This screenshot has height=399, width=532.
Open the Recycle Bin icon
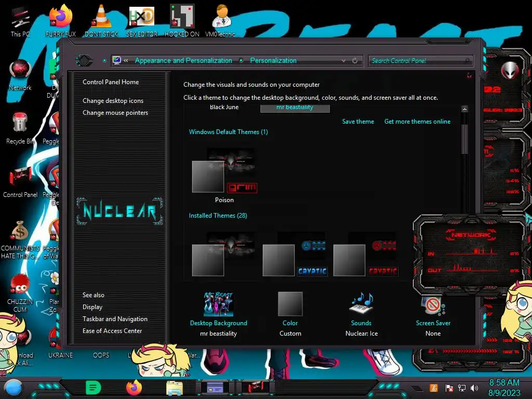point(20,128)
